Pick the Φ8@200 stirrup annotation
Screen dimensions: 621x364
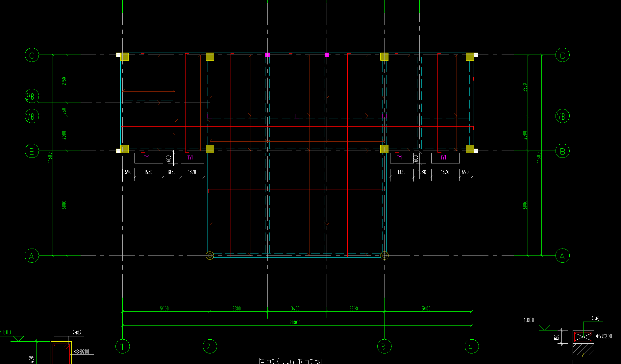pos(82,352)
